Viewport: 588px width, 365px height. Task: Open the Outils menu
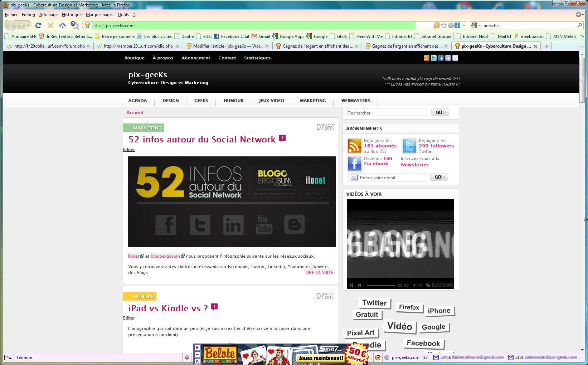[123, 15]
